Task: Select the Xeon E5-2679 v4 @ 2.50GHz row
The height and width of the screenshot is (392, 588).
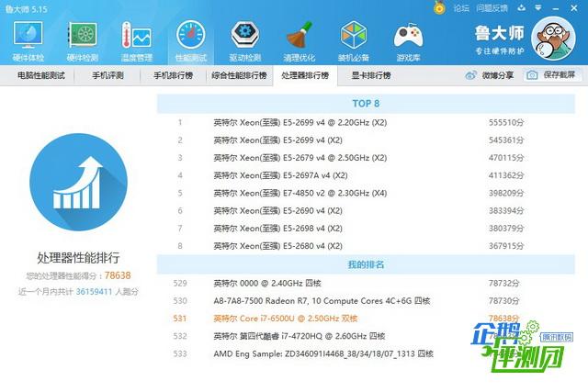Action: point(366,158)
